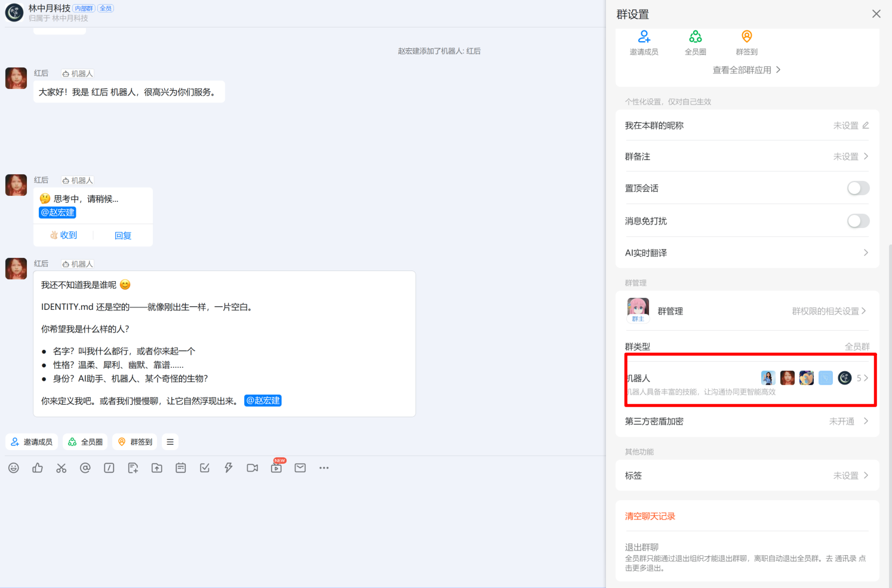This screenshot has width=892, height=588.
Task: Click the checkbox task icon in toolbar
Action: pos(205,468)
